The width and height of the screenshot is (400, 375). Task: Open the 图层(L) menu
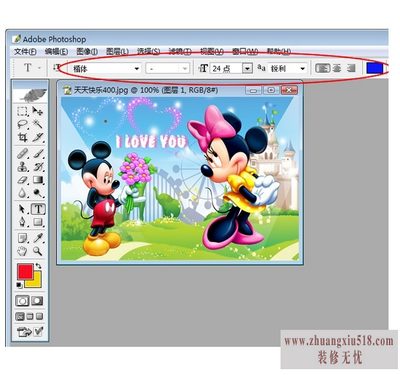[x=117, y=51]
